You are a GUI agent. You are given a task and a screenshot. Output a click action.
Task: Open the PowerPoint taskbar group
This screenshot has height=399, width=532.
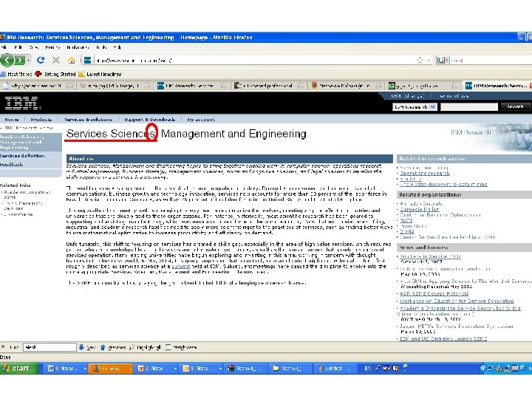tap(155, 368)
